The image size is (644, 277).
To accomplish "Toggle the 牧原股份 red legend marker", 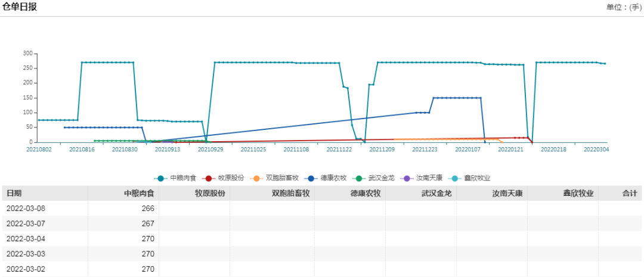I will coord(209,178).
